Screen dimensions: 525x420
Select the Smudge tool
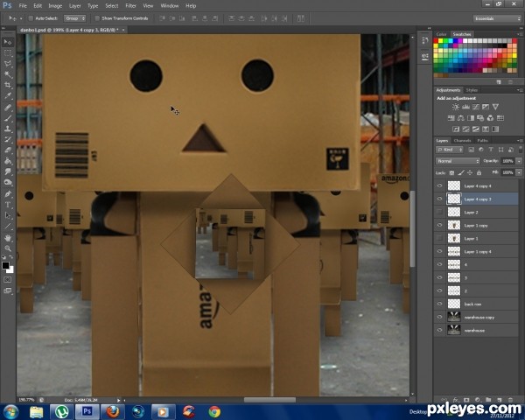[8, 171]
